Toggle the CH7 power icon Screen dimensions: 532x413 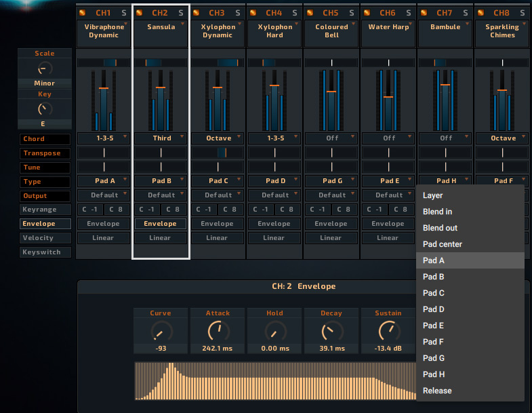tap(424, 13)
